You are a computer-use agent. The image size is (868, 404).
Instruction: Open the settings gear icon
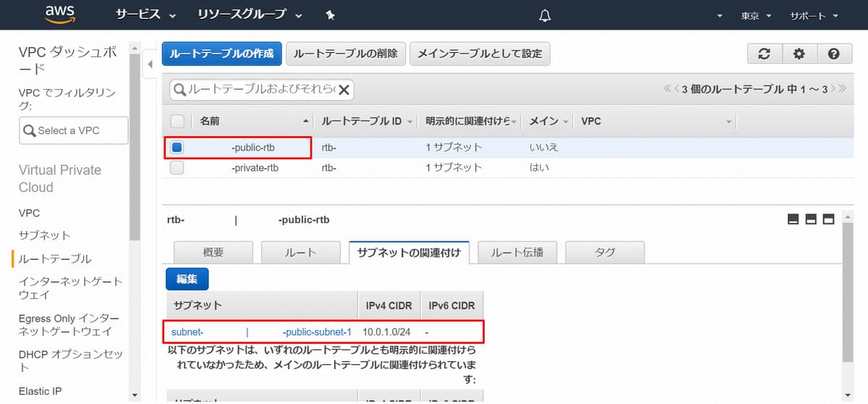tap(799, 54)
